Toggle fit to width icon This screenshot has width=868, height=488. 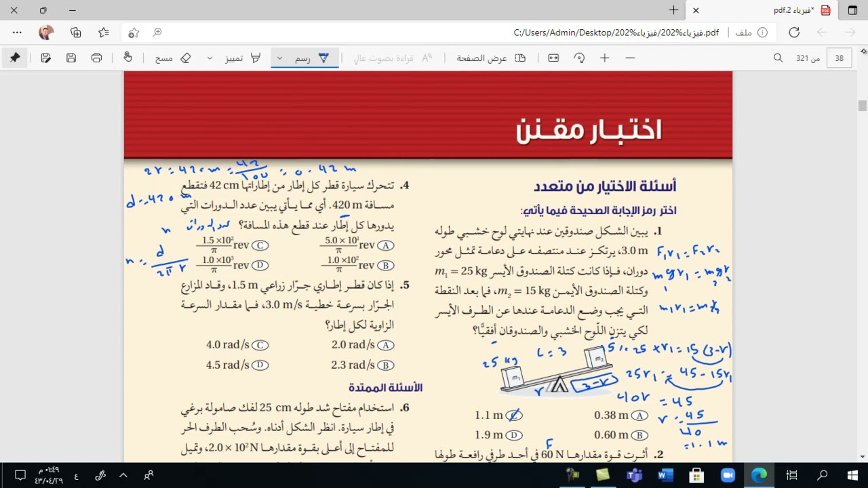coord(553,58)
